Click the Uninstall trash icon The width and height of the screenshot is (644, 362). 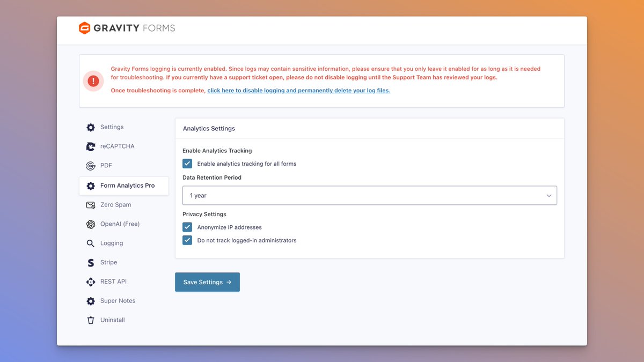pyautogui.click(x=91, y=320)
